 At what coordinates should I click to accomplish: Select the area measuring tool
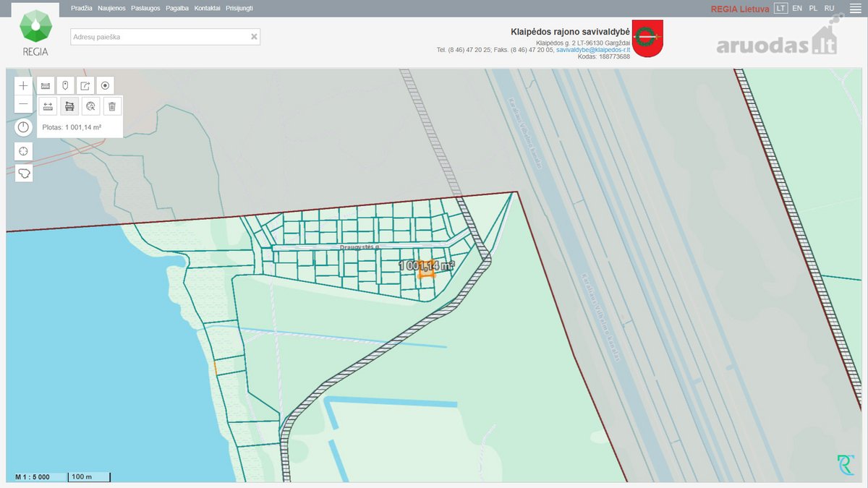(x=69, y=106)
